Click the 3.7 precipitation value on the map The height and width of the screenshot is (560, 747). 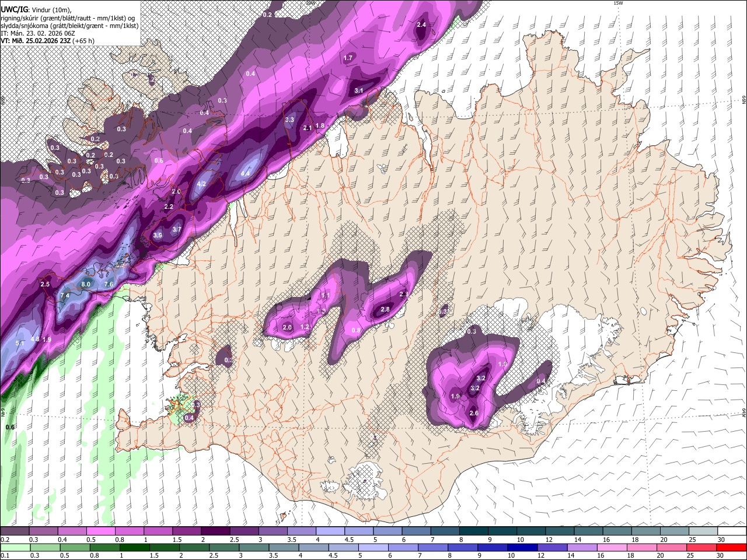tap(177, 230)
